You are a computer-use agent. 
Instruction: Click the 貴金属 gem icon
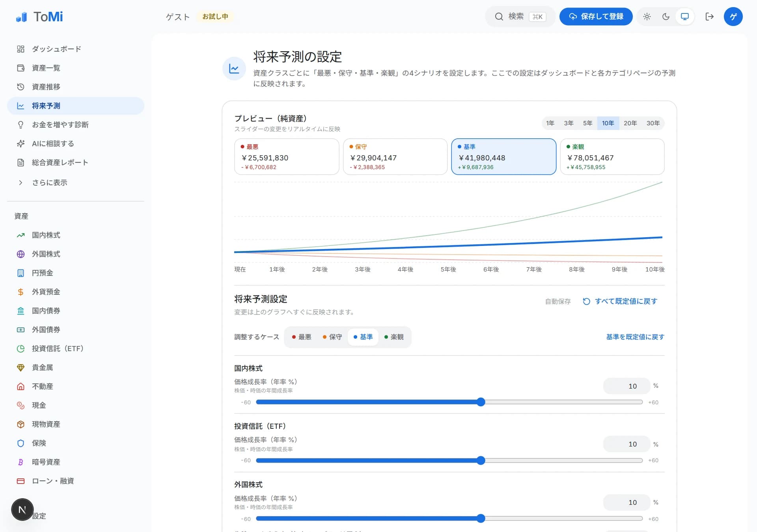[21, 368]
